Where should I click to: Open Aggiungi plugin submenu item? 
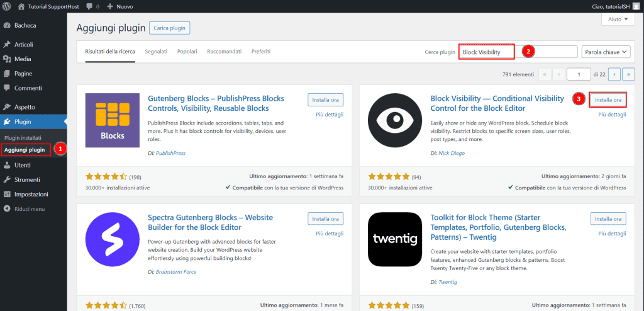(x=25, y=150)
